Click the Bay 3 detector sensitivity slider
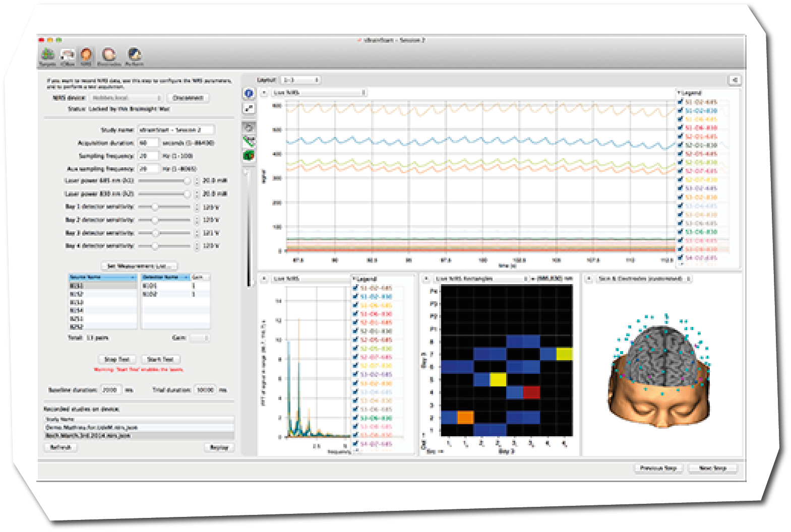 point(165,233)
